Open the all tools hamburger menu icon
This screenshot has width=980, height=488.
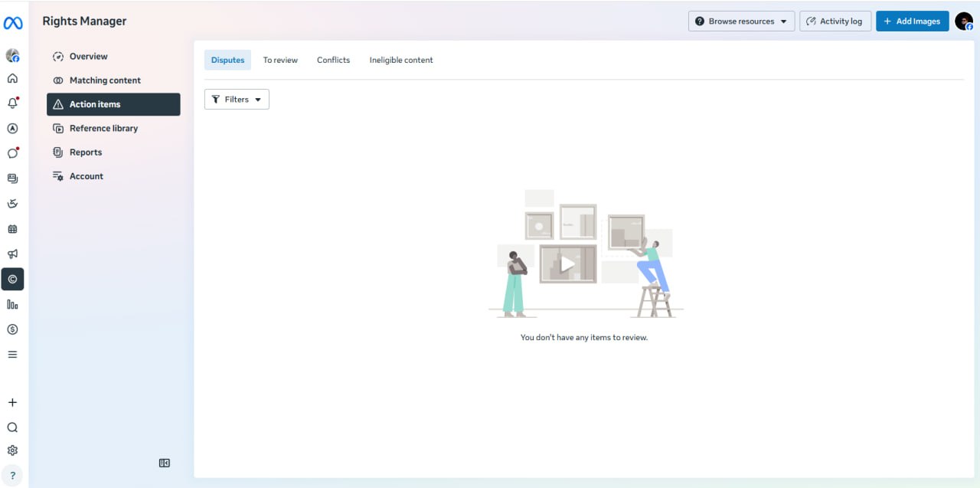point(12,355)
